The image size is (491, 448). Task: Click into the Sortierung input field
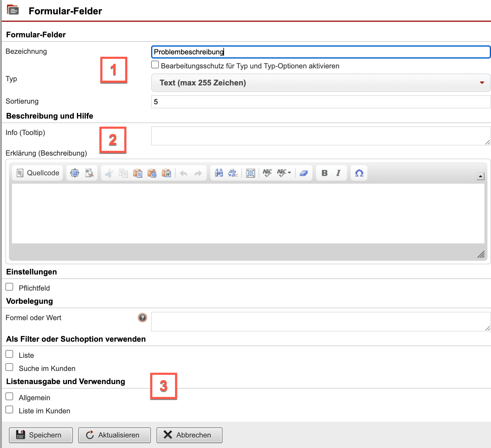tap(320, 102)
